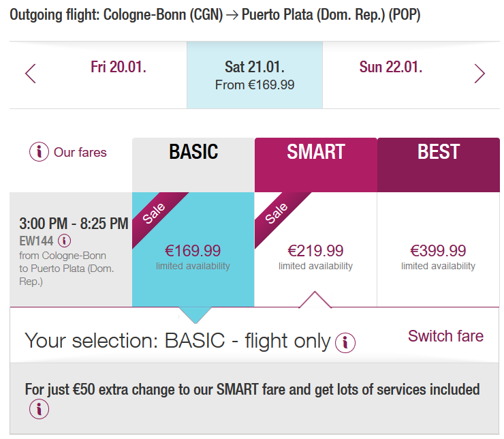This screenshot has width=504, height=439.
Task: Click the SMART column header
Action: [x=315, y=165]
